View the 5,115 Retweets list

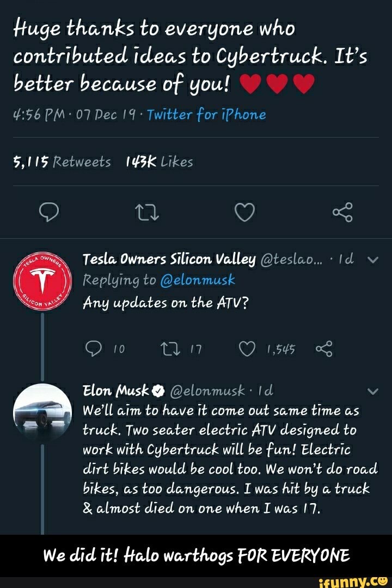[60, 162]
